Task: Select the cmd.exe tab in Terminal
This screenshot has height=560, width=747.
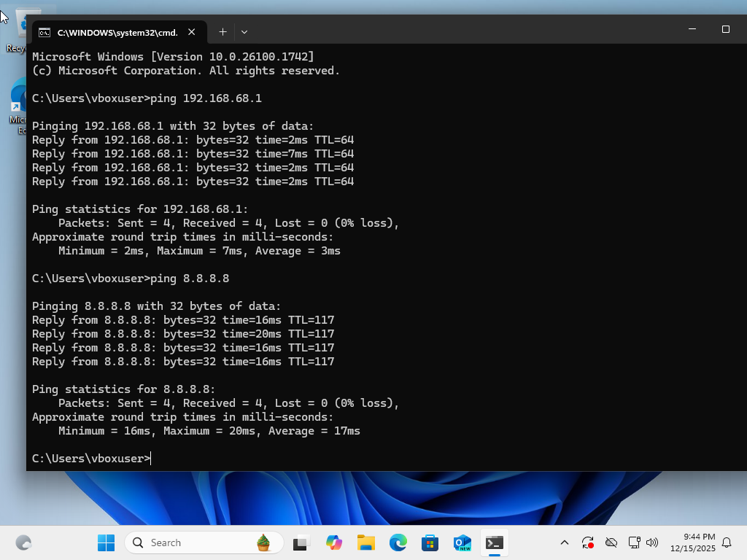Action: (x=117, y=32)
